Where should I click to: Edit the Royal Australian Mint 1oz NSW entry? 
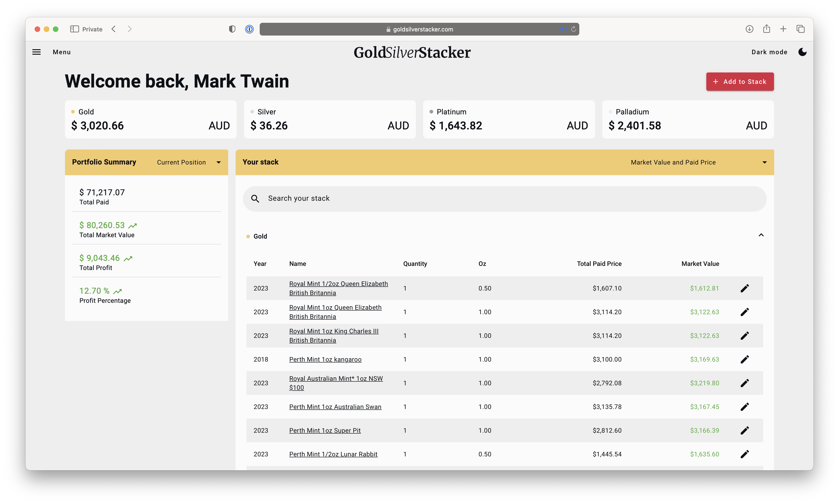point(745,383)
